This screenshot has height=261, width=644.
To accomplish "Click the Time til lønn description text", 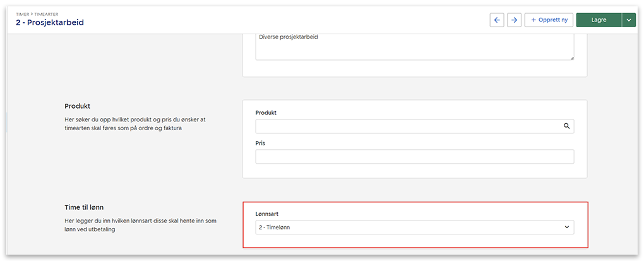I will [x=140, y=225].
